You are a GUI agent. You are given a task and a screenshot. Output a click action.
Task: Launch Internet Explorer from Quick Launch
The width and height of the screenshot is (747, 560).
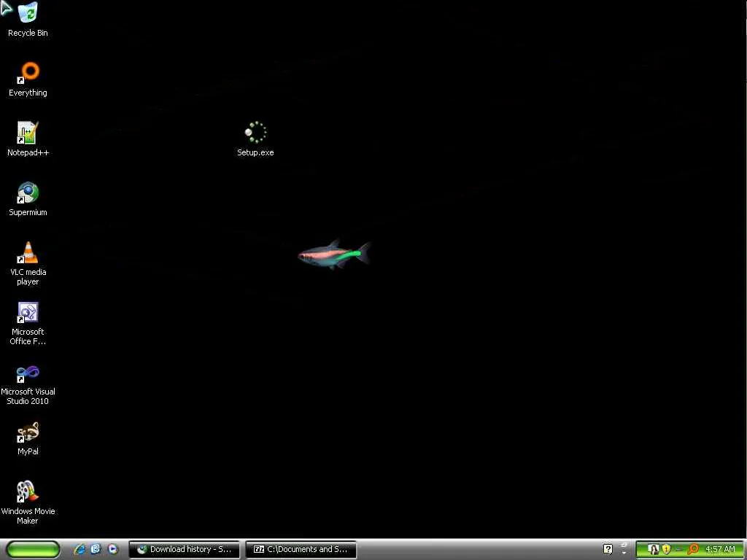click(80, 549)
